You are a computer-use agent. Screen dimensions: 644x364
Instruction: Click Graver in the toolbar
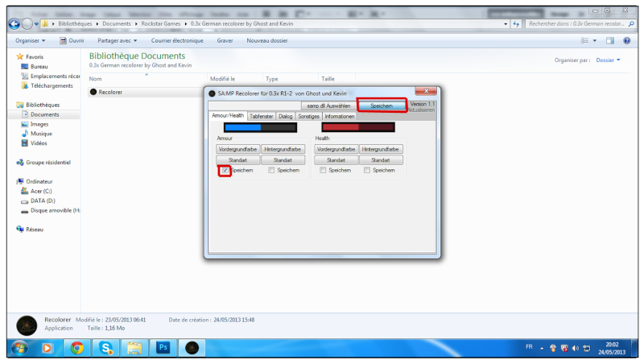[x=225, y=41]
